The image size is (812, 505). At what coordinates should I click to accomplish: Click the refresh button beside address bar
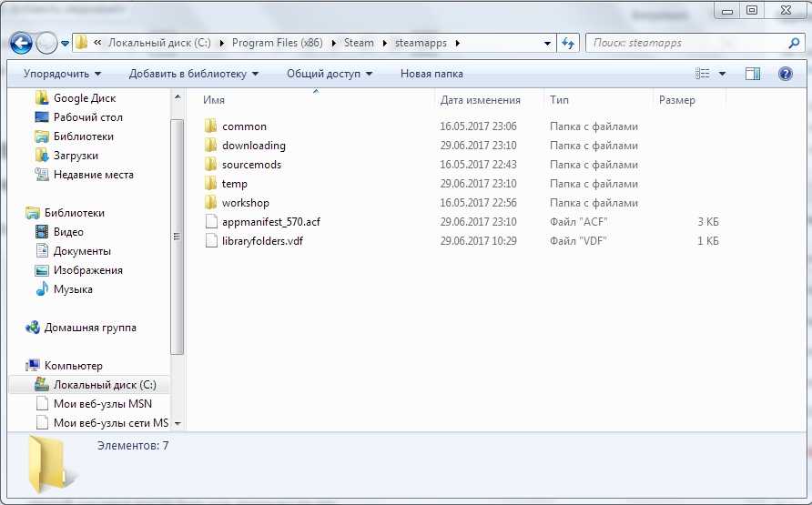pyautogui.click(x=568, y=43)
